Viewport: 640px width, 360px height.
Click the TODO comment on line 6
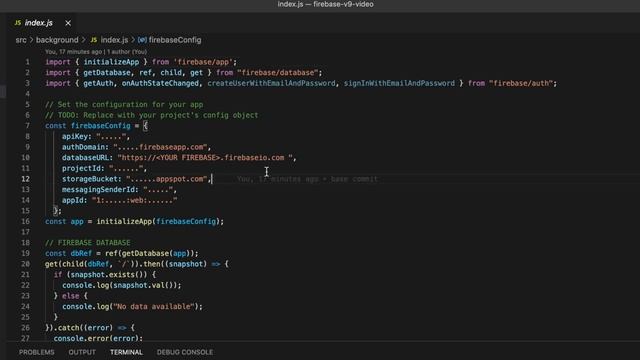coord(151,115)
